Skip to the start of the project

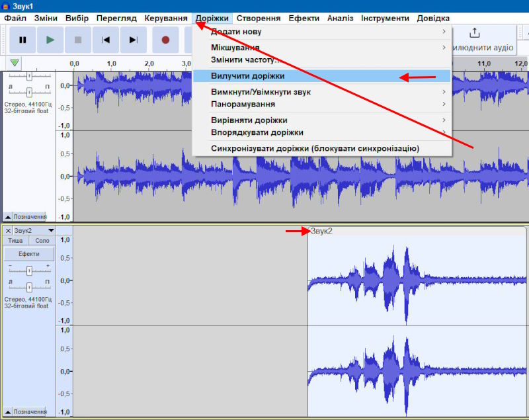point(106,40)
